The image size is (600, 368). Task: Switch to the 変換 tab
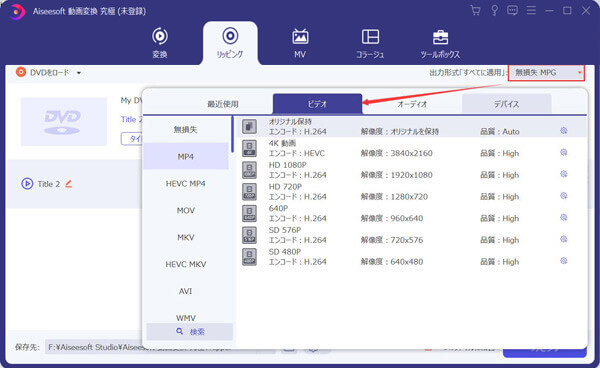tap(160, 43)
